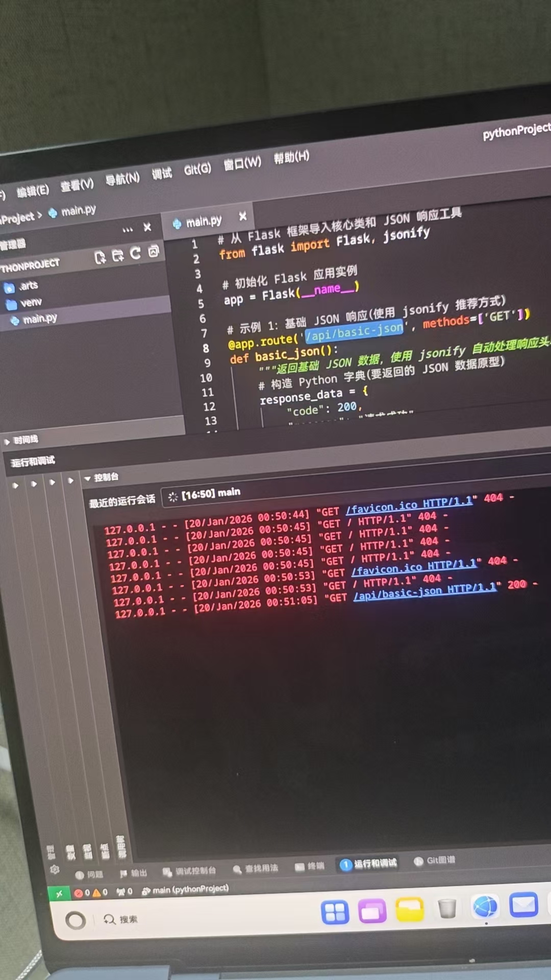
Task: Open the yellow file manager in the dock
Action: point(410,909)
